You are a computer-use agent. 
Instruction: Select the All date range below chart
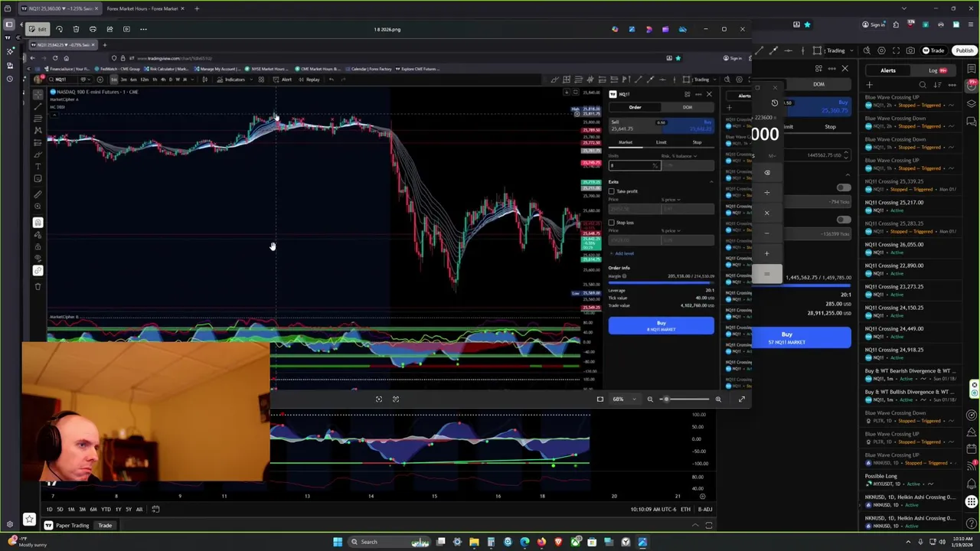coord(139,509)
